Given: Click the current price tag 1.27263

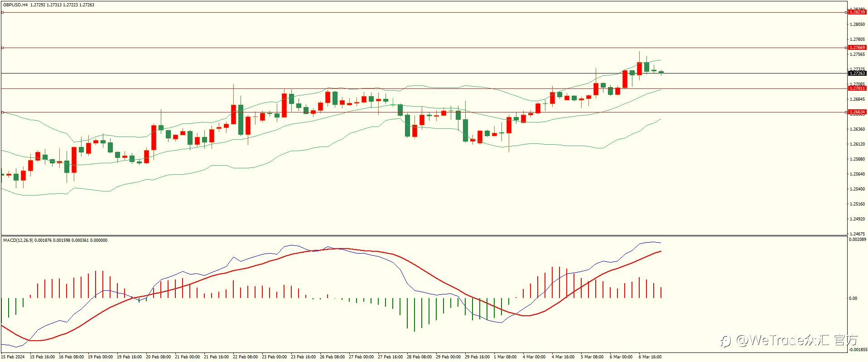Looking at the screenshot, I should (857, 73).
